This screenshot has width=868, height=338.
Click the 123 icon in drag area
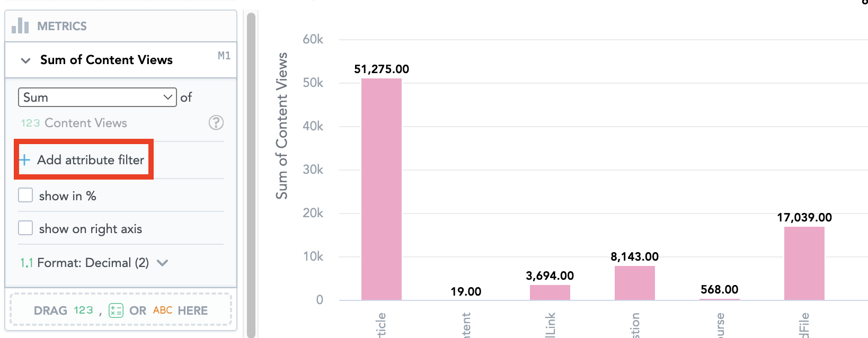coord(83,310)
